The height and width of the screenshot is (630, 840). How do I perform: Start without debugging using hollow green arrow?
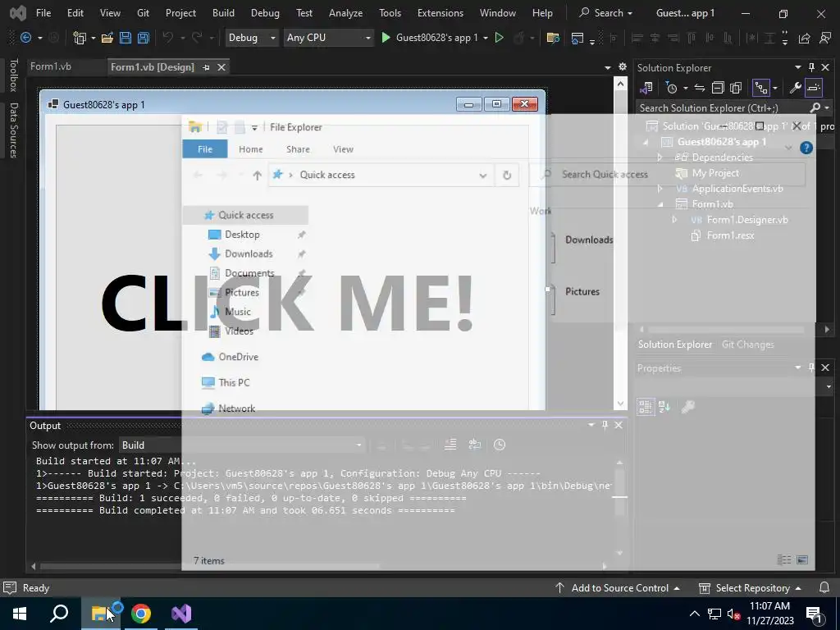pos(499,38)
